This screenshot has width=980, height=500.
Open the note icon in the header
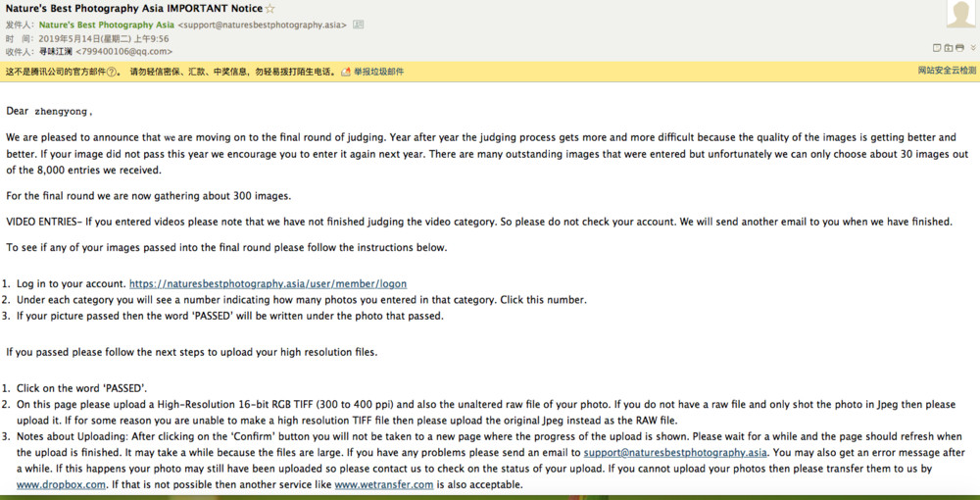[x=937, y=47]
